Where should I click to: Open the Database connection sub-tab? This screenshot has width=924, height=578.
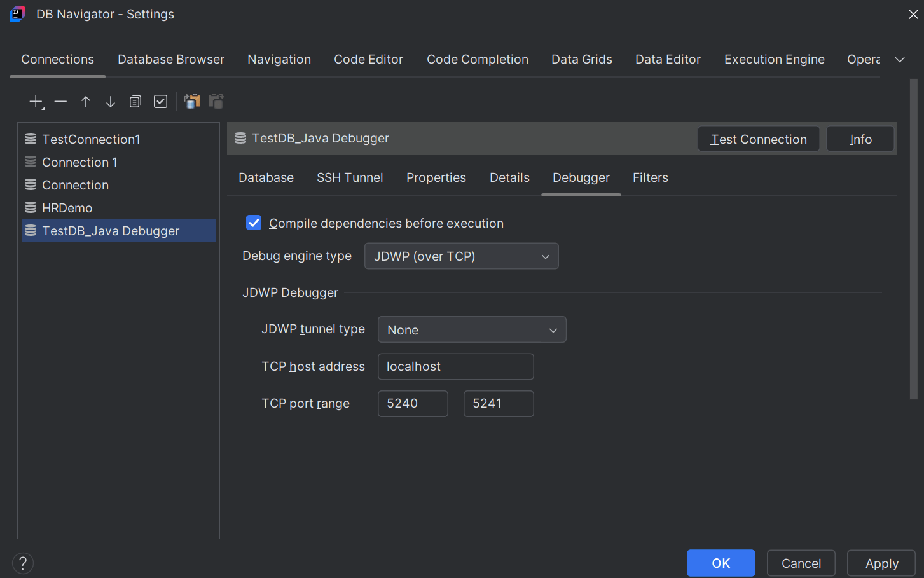[x=266, y=177]
